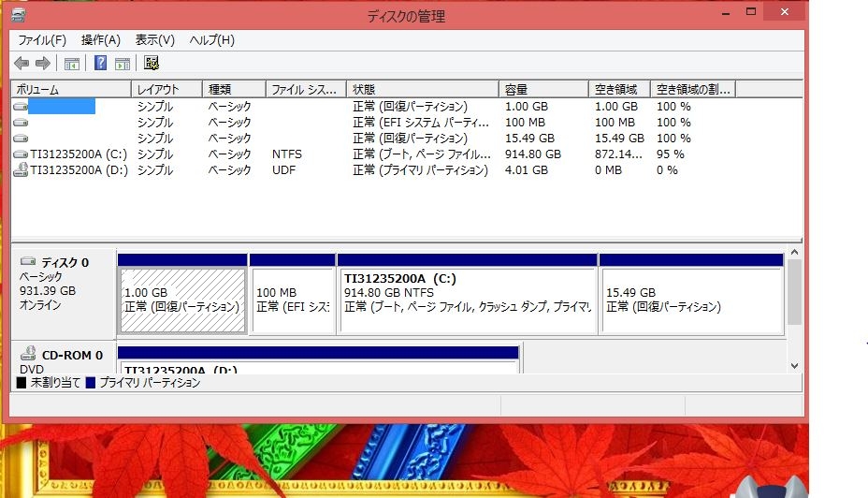Maximize the ディスクの管理 window
Viewport: 868px width, 498px height.
(751, 11)
